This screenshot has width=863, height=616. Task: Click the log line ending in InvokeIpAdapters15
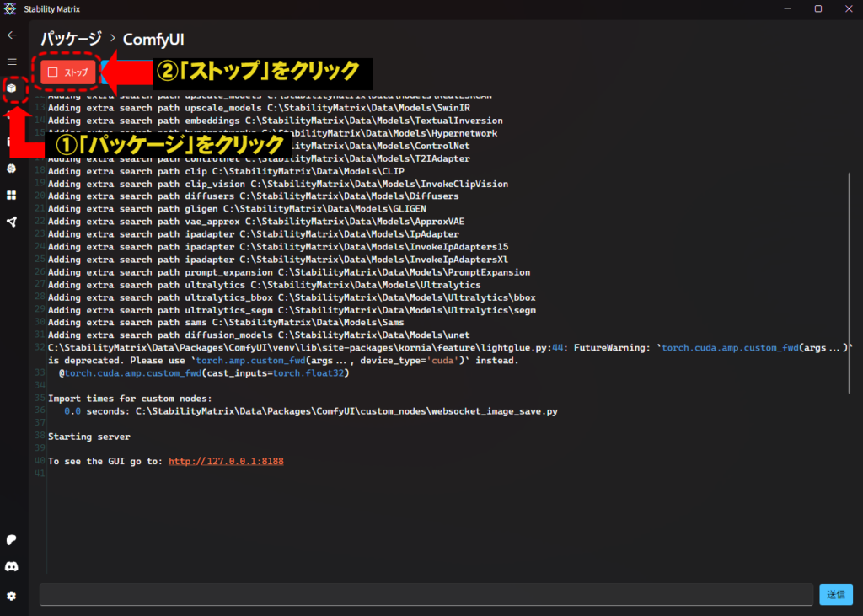pos(278,247)
